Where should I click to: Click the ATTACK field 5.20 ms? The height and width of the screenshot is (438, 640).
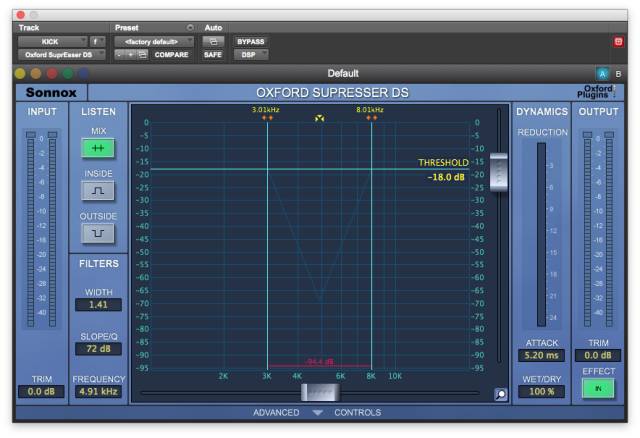[x=541, y=356]
